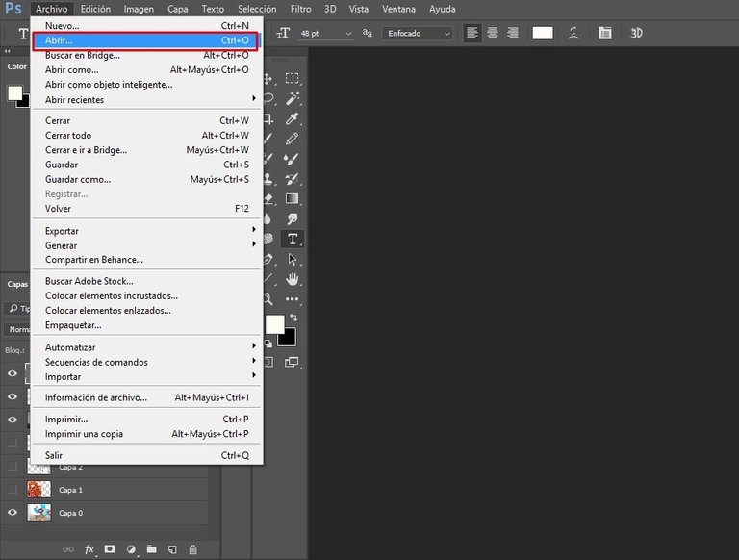
Task: Select the Art History Brush tool
Action: tap(292, 179)
